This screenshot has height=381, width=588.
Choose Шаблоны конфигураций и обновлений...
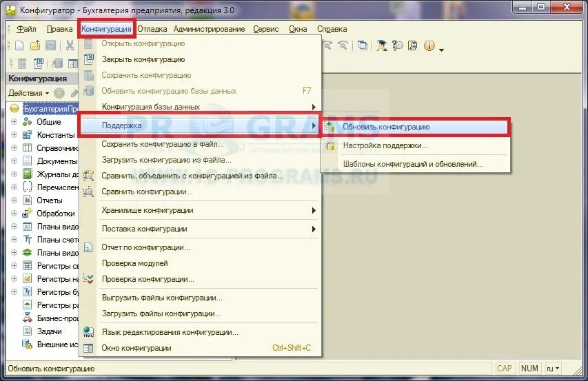click(416, 164)
